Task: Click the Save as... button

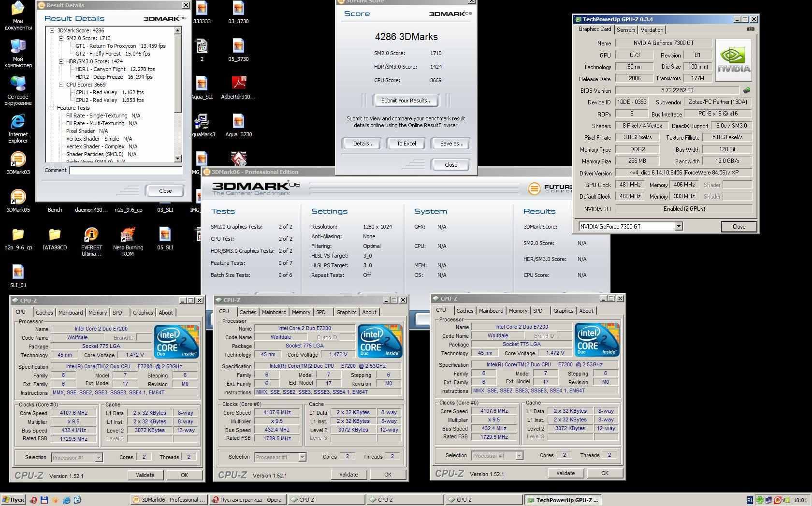Action: pyautogui.click(x=452, y=144)
